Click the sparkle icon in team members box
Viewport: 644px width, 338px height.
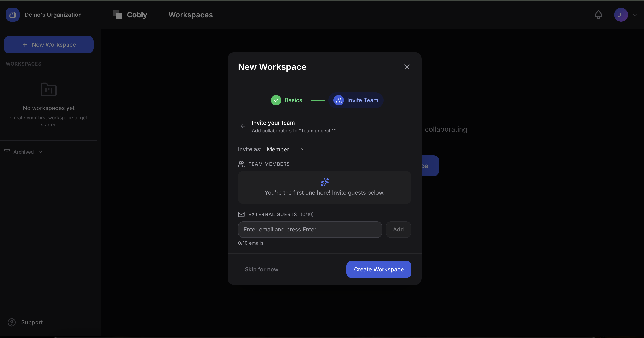click(x=325, y=182)
